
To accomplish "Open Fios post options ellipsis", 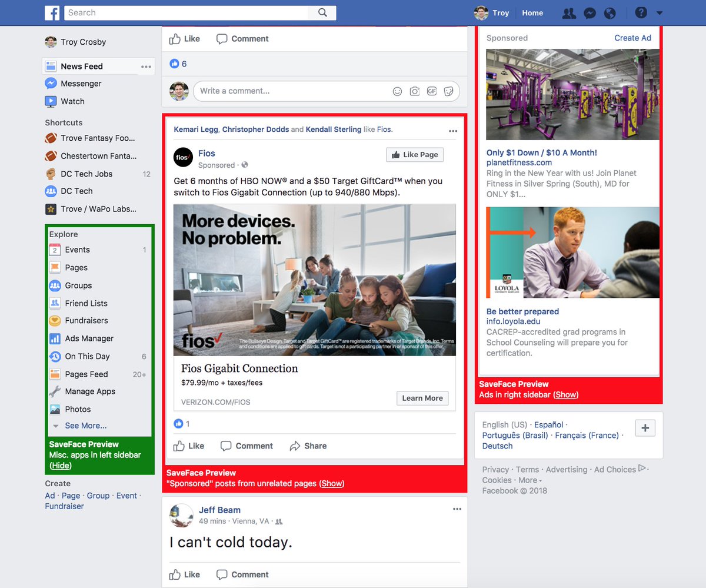I will 452,131.
